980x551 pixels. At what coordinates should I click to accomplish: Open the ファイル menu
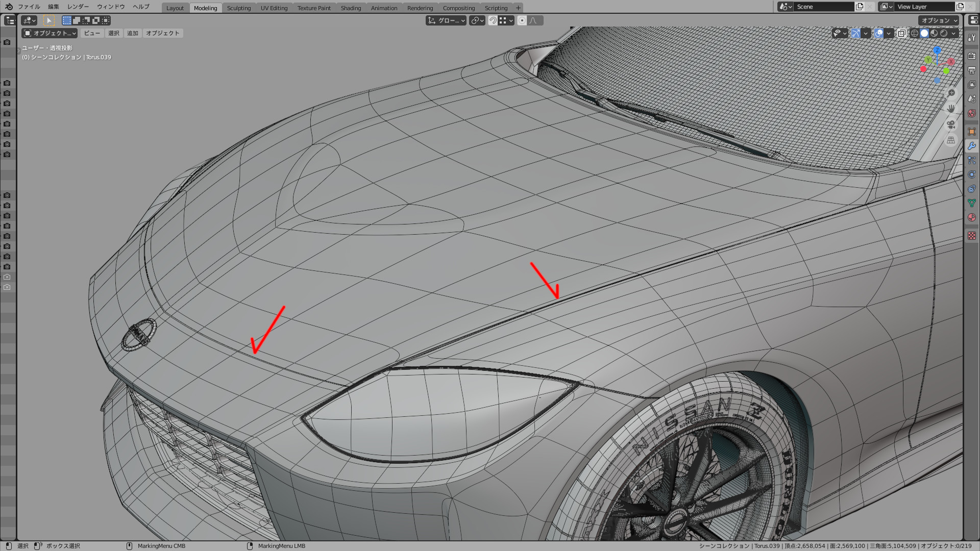coord(29,7)
